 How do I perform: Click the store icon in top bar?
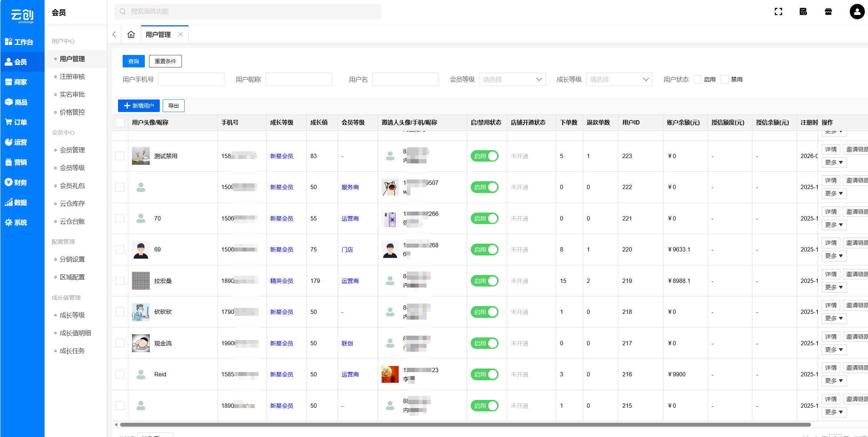tap(828, 12)
